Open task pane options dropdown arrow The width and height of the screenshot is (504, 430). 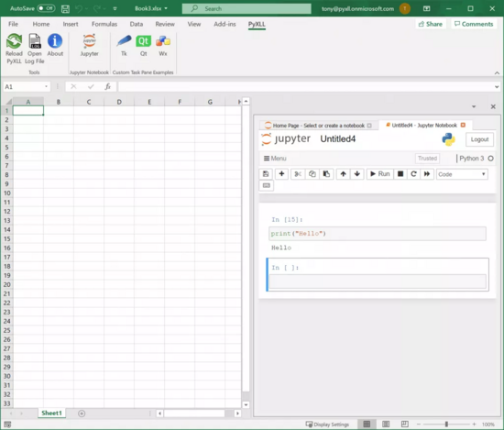click(x=474, y=106)
